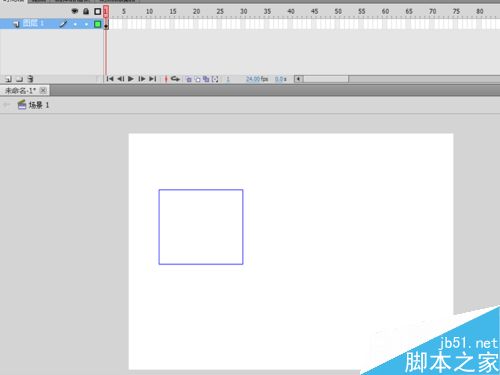Toggle the loop playback icon
500x375 pixels.
175,79
